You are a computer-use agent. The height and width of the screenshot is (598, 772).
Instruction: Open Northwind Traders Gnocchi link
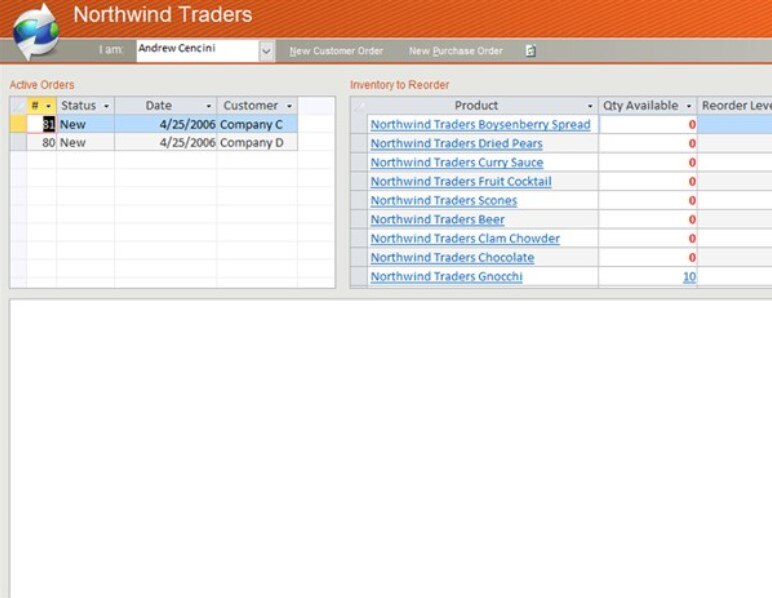(447, 277)
